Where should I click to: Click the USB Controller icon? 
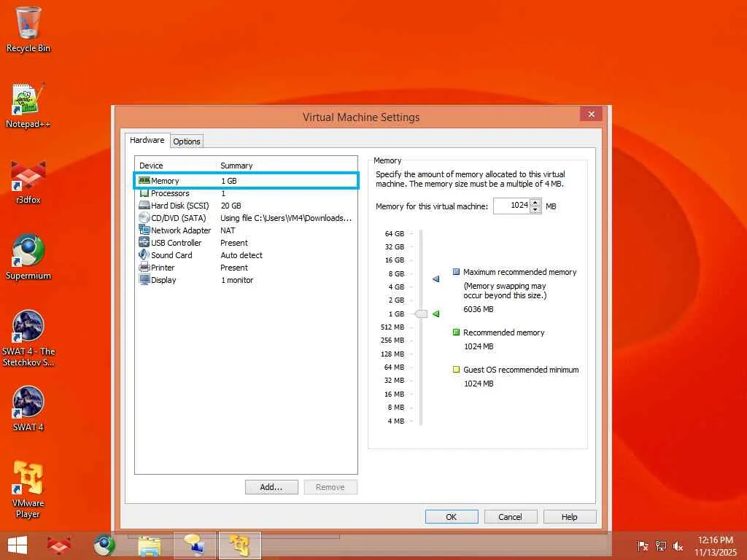pyautogui.click(x=144, y=242)
